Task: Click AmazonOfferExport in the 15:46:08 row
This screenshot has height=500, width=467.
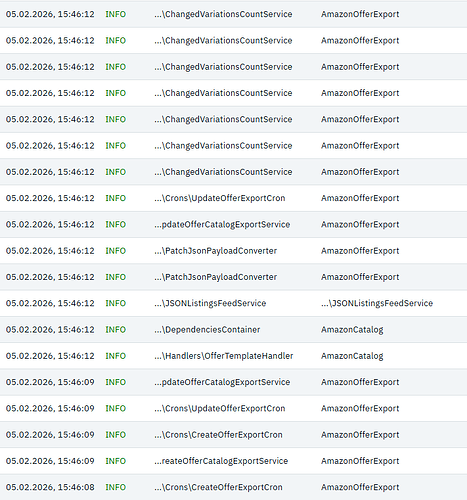Action: click(x=360, y=488)
